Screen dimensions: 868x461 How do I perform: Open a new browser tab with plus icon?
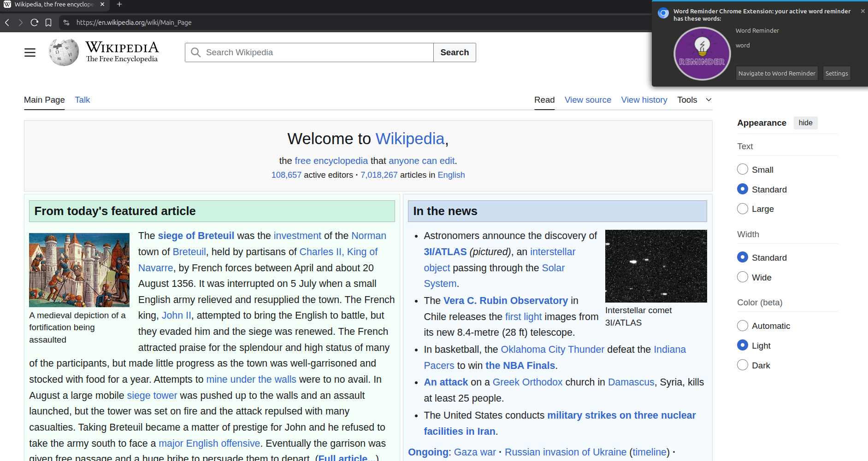(119, 4)
